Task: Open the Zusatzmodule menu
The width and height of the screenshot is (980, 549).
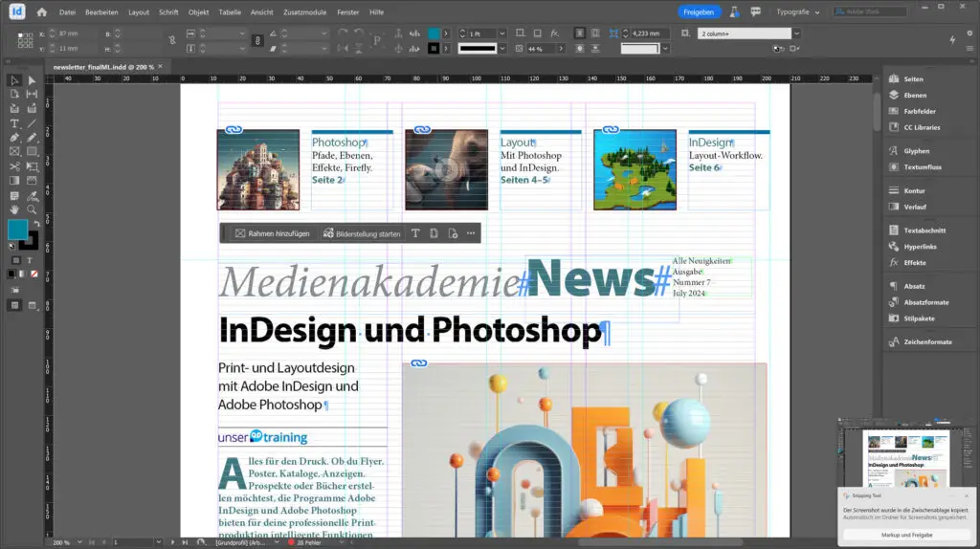Action: click(305, 11)
